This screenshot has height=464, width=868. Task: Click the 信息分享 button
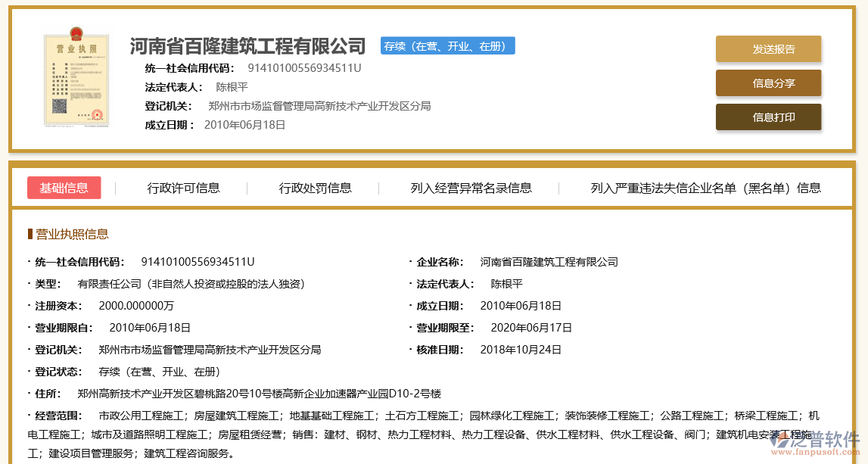pos(768,83)
